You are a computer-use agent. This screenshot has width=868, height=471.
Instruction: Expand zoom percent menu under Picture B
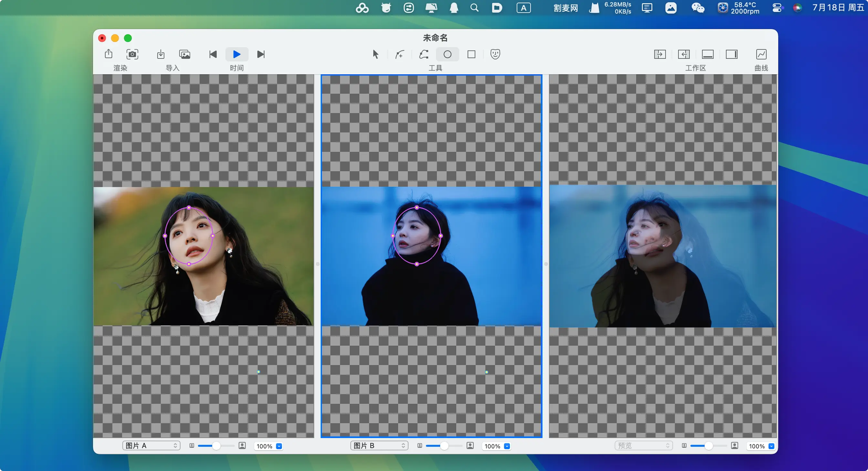pyautogui.click(x=507, y=446)
